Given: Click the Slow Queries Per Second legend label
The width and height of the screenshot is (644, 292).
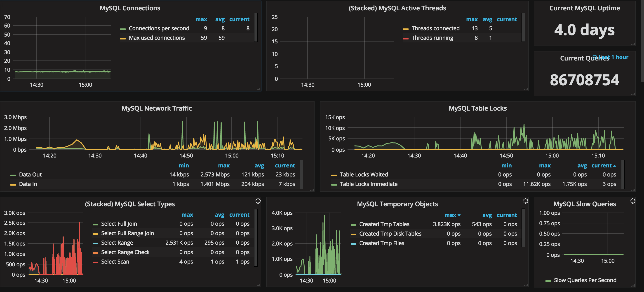Looking at the screenshot, I should tap(585, 280).
